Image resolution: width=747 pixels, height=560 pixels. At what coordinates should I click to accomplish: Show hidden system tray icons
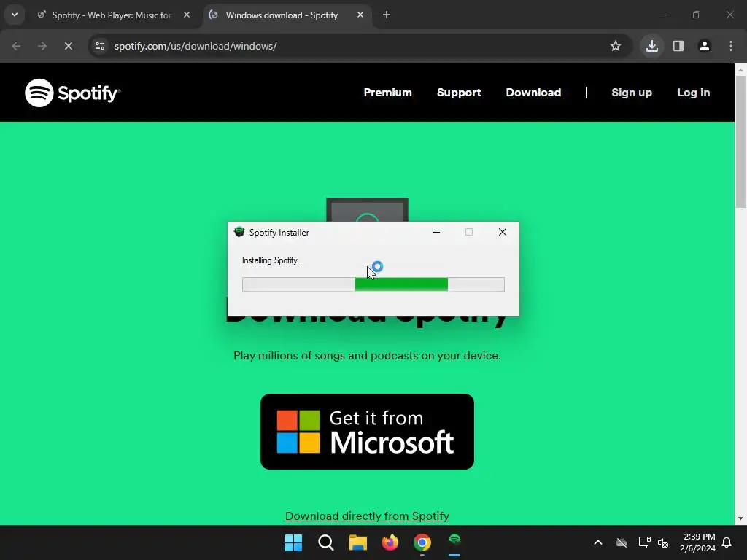tap(598, 542)
